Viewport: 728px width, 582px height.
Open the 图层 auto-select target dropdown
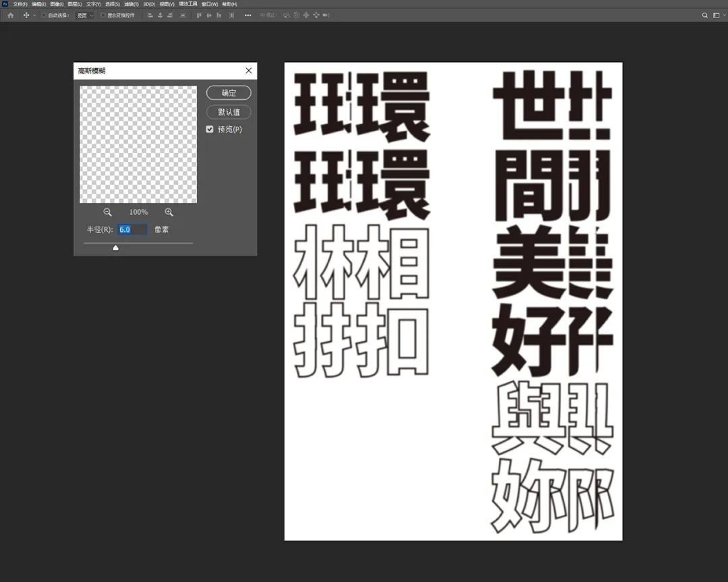(84, 15)
